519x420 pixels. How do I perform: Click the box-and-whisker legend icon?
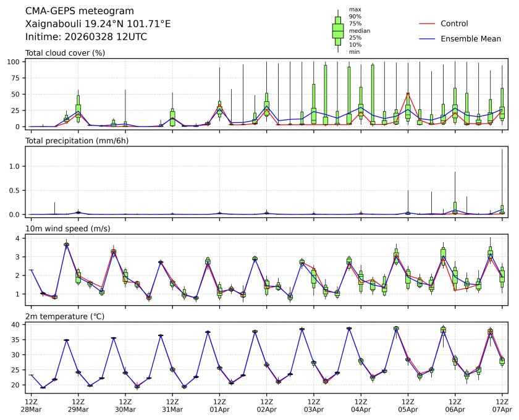click(x=338, y=31)
